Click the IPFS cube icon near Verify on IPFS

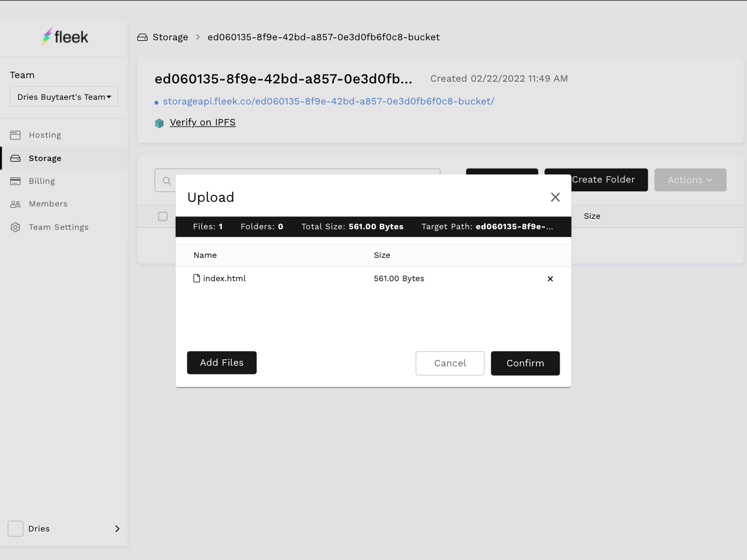[159, 123]
